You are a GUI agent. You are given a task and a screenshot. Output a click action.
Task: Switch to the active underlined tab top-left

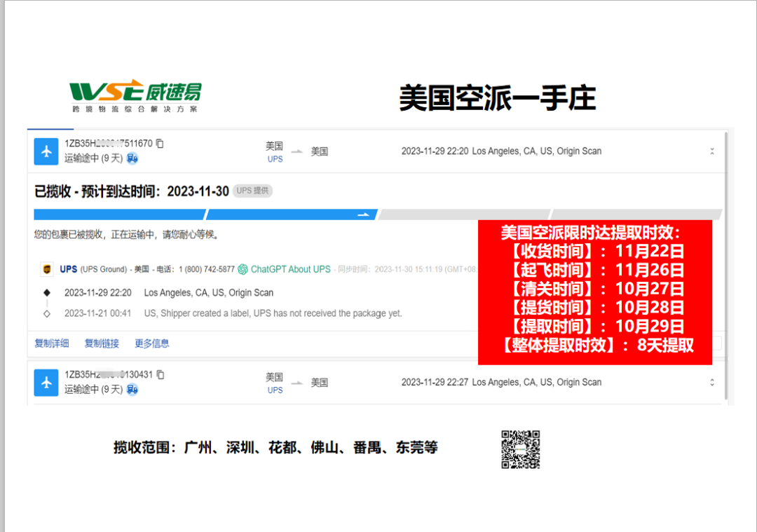click(50, 130)
